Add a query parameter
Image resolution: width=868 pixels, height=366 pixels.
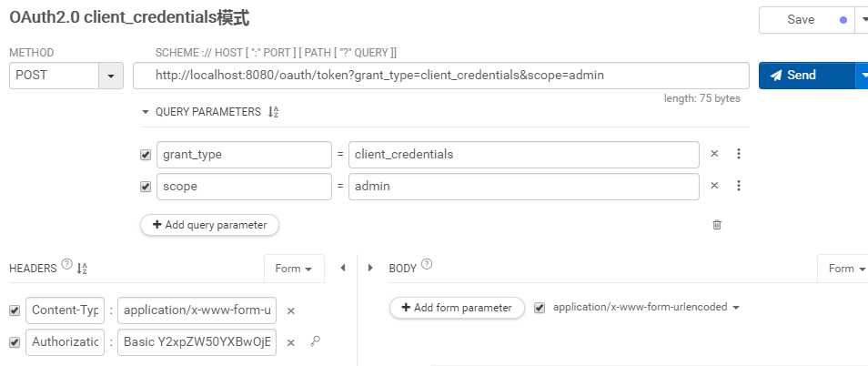click(x=210, y=225)
